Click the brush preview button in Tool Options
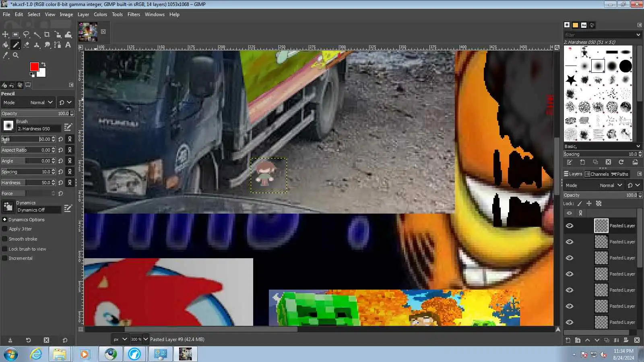This screenshot has width=644, height=362. click(8, 126)
